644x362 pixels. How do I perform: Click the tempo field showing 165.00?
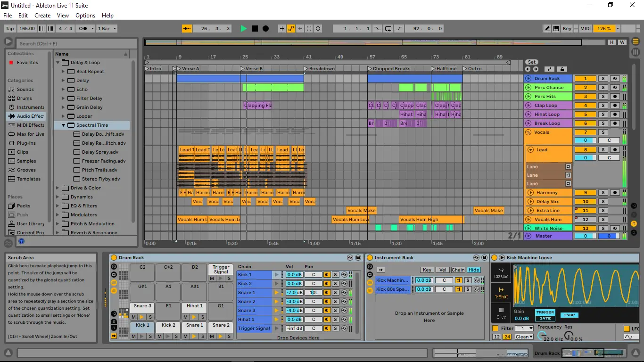pyautogui.click(x=27, y=29)
